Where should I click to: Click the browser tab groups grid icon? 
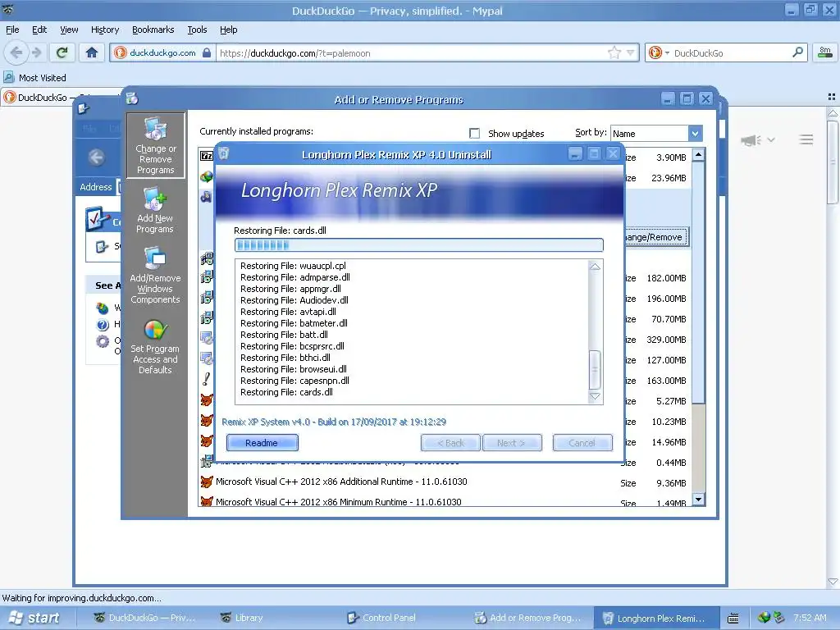pyautogui.click(x=832, y=97)
